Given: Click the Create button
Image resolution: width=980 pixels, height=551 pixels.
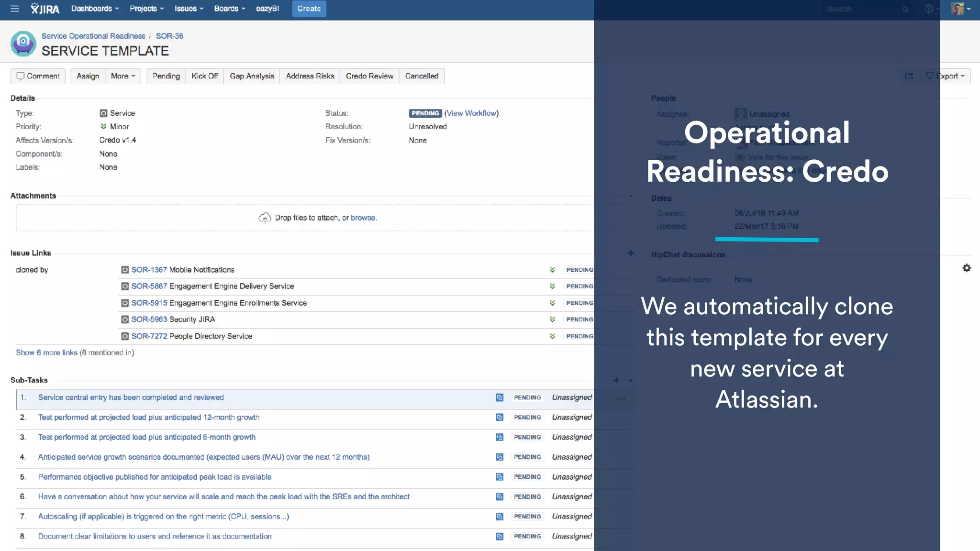Looking at the screenshot, I should [x=309, y=9].
